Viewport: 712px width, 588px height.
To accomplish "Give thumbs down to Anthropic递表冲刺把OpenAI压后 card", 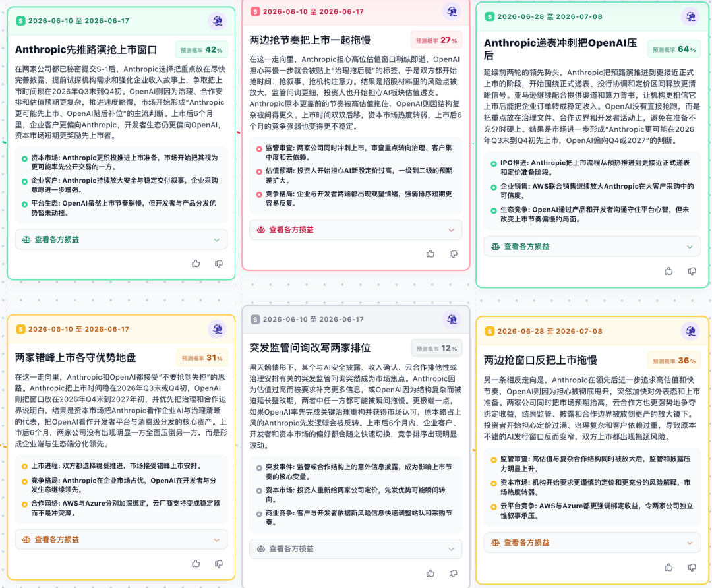I will click(x=692, y=271).
